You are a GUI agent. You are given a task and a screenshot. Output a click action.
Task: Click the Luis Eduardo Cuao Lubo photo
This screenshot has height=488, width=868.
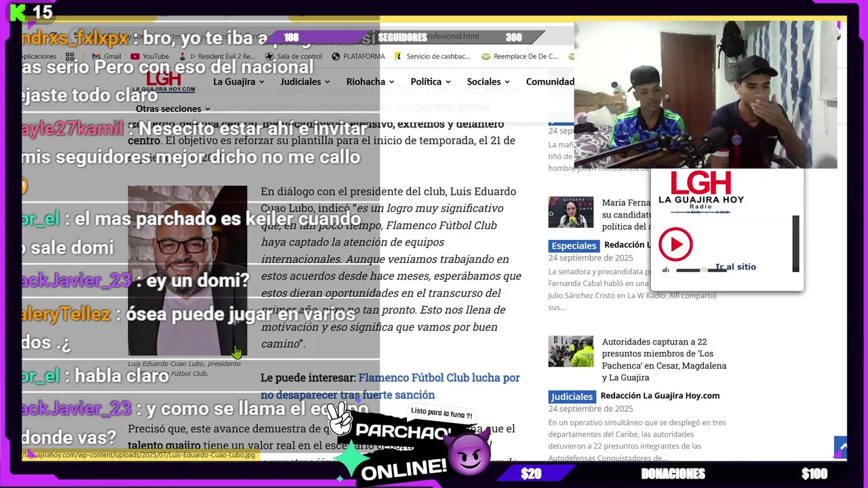click(x=187, y=270)
